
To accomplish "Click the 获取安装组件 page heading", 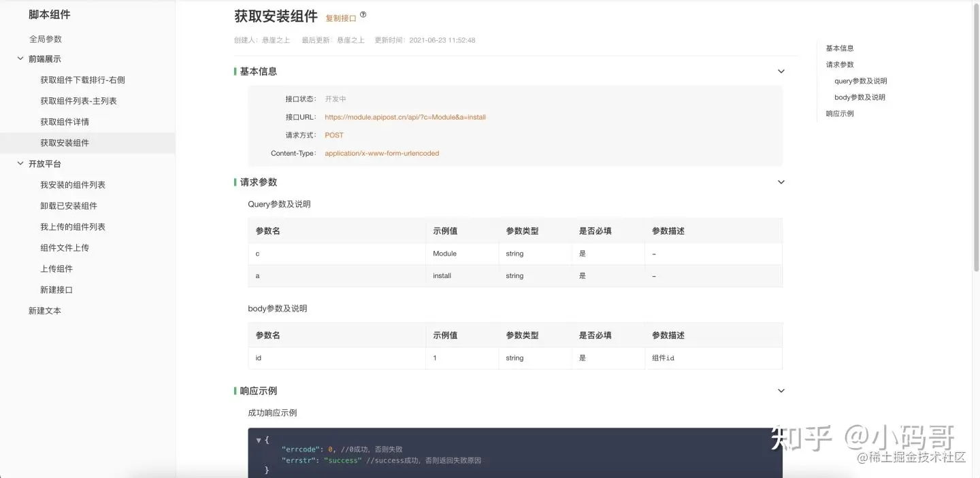I will (x=276, y=16).
